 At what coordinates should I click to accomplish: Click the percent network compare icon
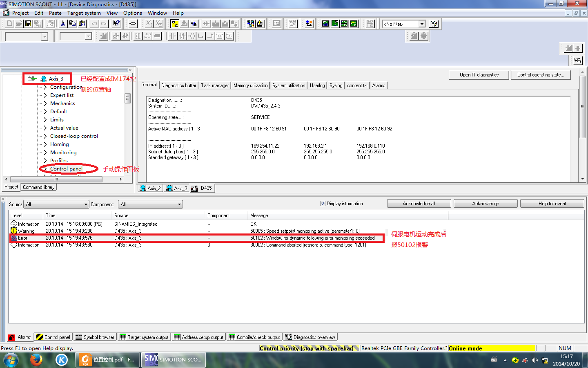click(194, 24)
